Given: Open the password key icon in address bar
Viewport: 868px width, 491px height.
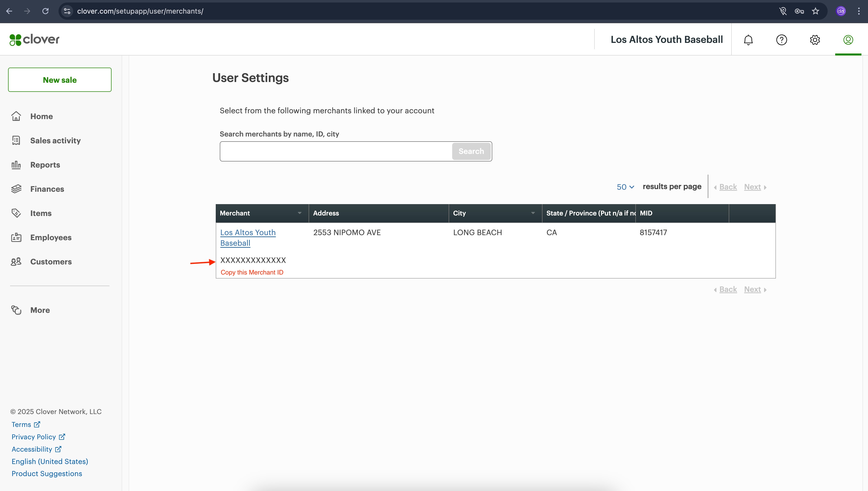Looking at the screenshot, I should [x=799, y=11].
